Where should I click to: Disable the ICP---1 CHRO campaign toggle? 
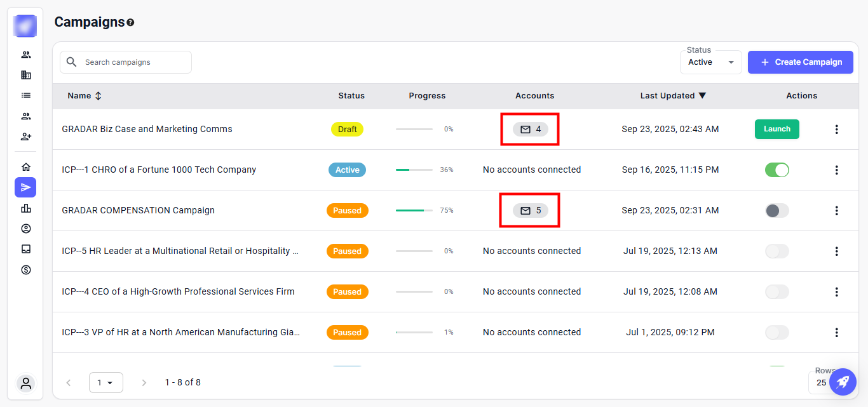click(x=776, y=170)
